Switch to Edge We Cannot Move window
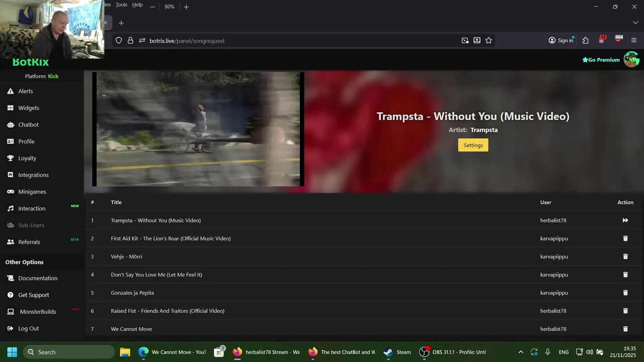The width and height of the screenshot is (644, 362). tap(172, 352)
